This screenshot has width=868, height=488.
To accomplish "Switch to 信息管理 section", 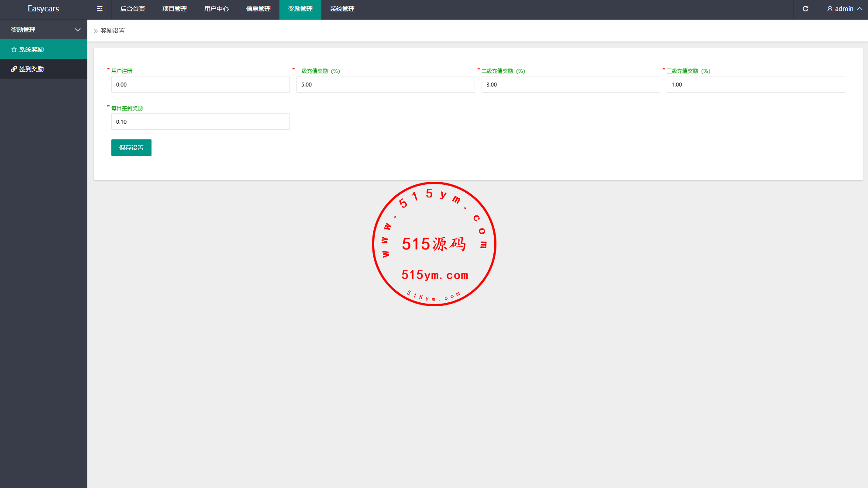I will (x=258, y=9).
